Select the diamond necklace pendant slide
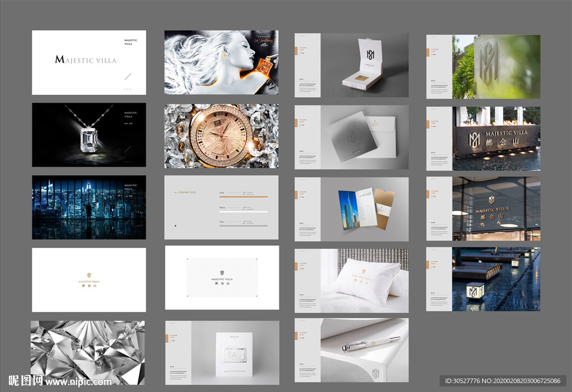The width and height of the screenshot is (572, 392). click(x=89, y=134)
